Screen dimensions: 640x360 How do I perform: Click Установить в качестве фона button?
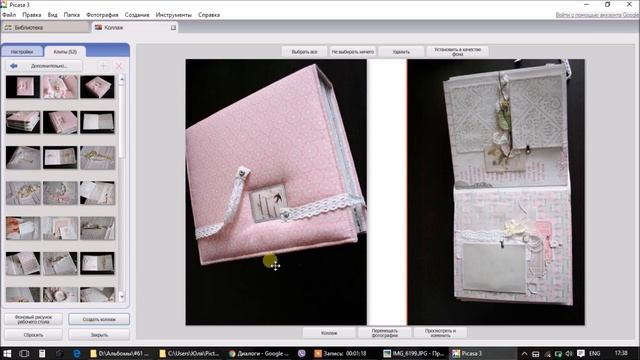(x=457, y=52)
